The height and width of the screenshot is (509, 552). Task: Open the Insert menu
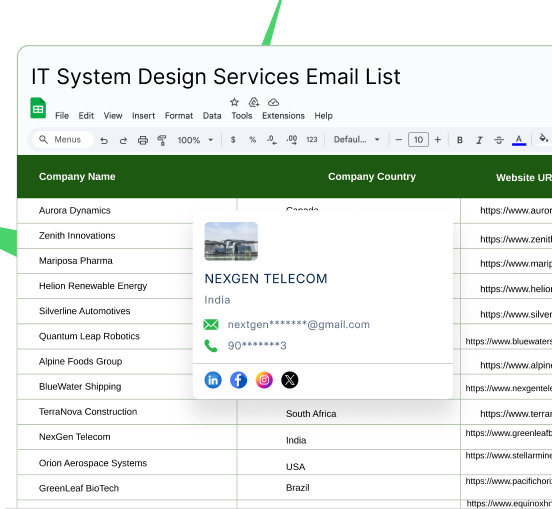coord(143,116)
